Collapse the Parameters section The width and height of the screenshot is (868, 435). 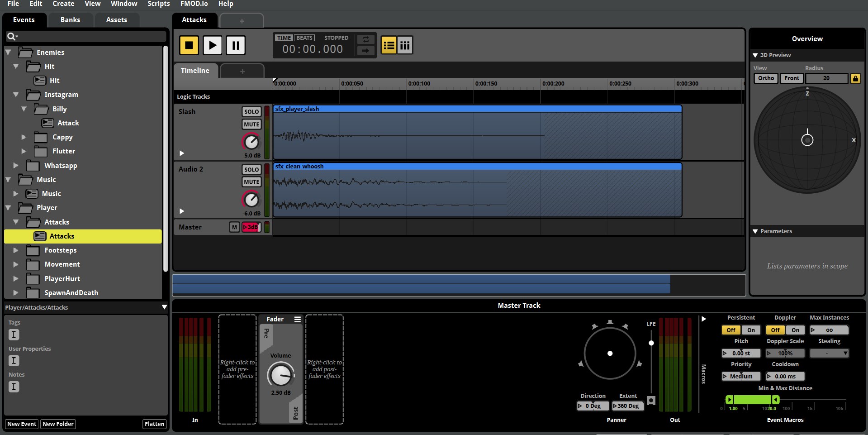(x=755, y=231)
